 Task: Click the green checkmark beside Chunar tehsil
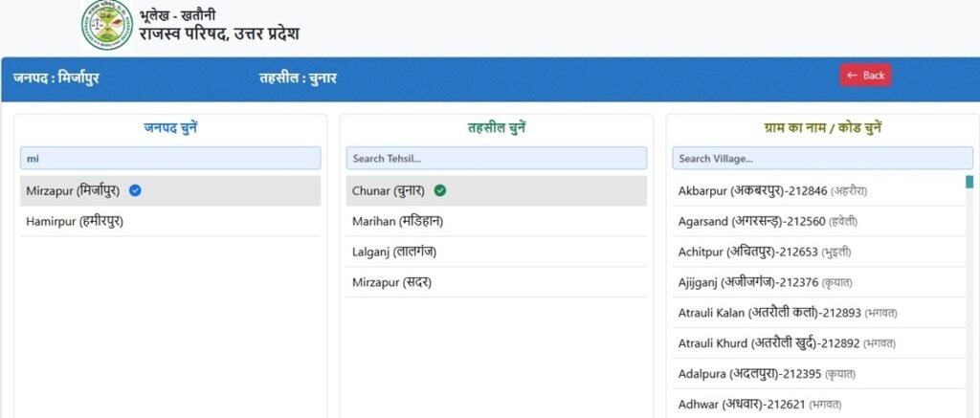[x=440, y=190]
